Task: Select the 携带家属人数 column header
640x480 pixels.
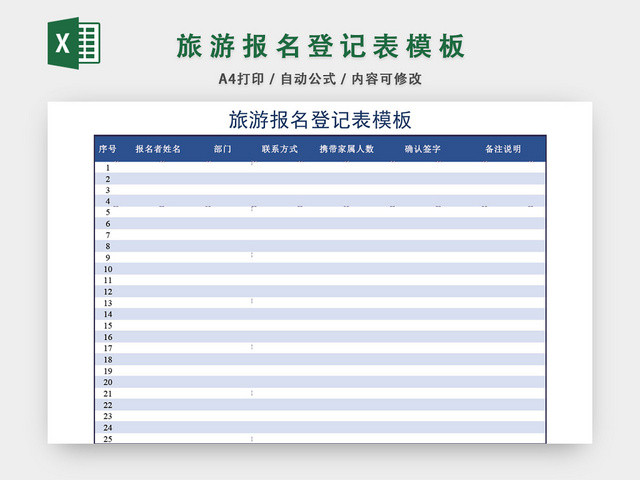Action: point(347,149)
